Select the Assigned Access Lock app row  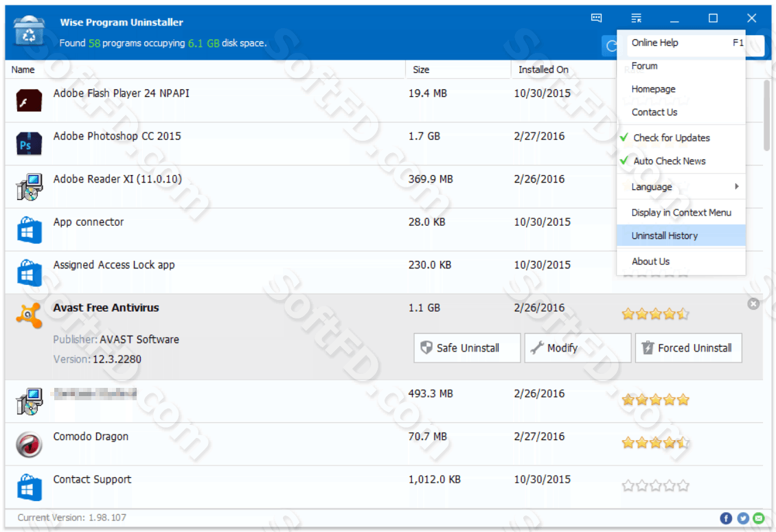pyautogui.click(x=384, y=273)
